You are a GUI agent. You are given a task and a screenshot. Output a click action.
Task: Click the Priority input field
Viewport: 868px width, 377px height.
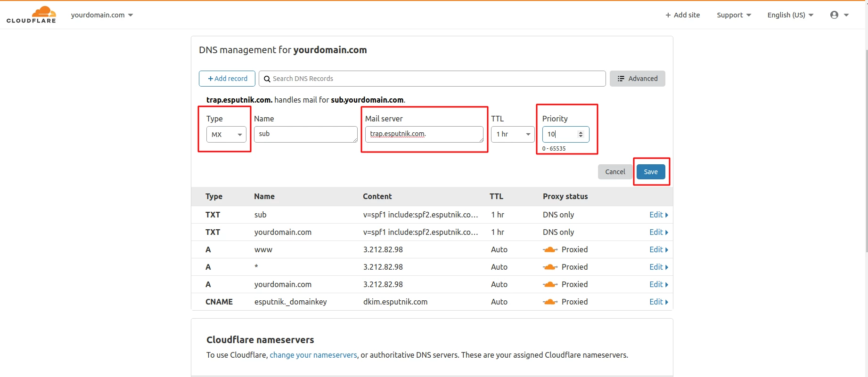pos(565,135)
